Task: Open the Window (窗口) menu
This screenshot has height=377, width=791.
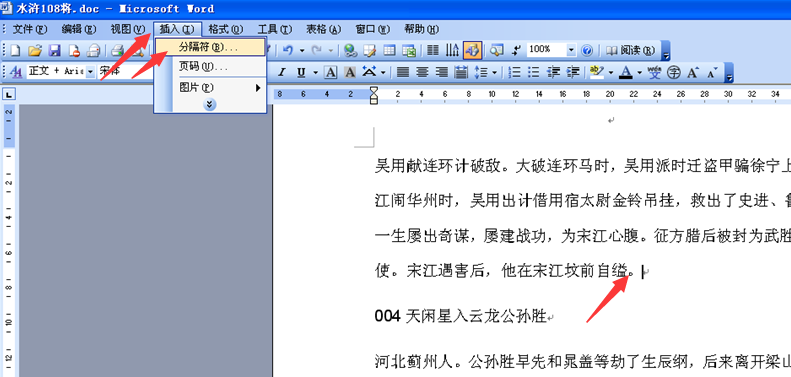Action: [372, 29]
